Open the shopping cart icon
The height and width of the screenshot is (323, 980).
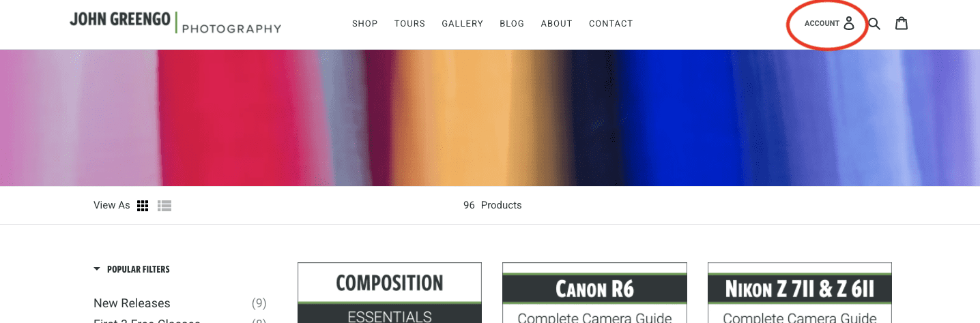pyautogui.click(x=902, y=23)
